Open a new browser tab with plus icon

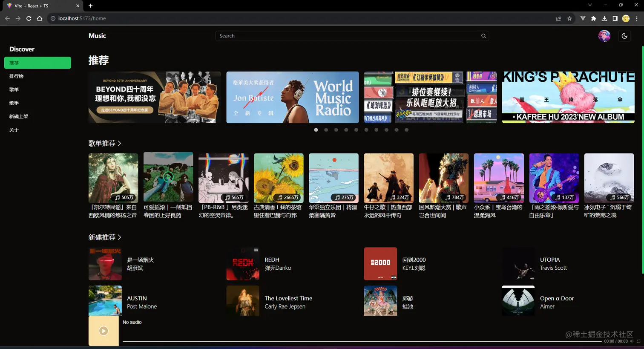[x=90, y=6]
